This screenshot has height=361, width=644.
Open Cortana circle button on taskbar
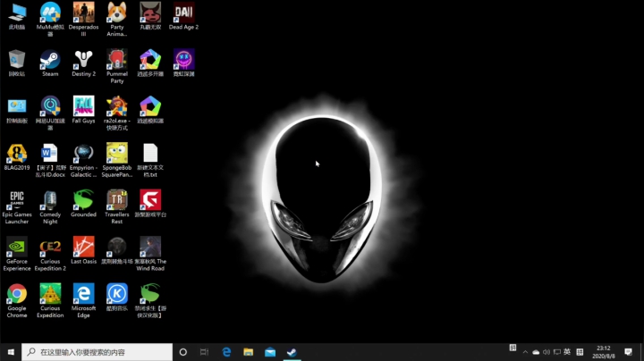pos(183,352)
